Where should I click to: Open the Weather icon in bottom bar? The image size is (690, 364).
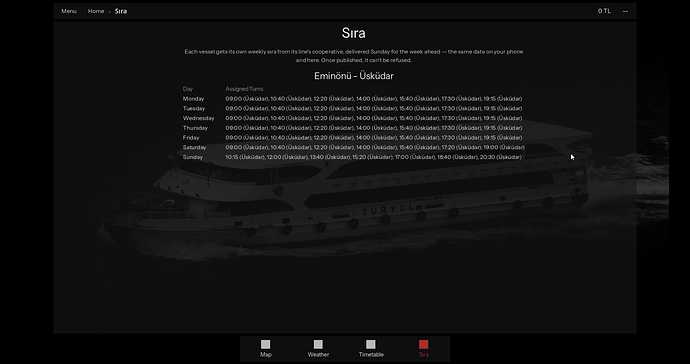(x=318, y=344)
